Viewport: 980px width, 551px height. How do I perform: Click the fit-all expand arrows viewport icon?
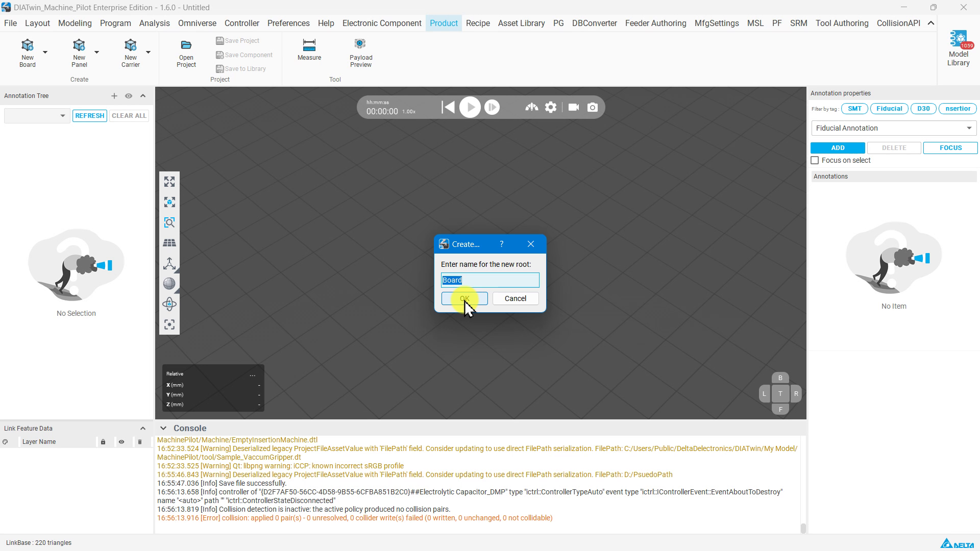click(x=169, y=182)
